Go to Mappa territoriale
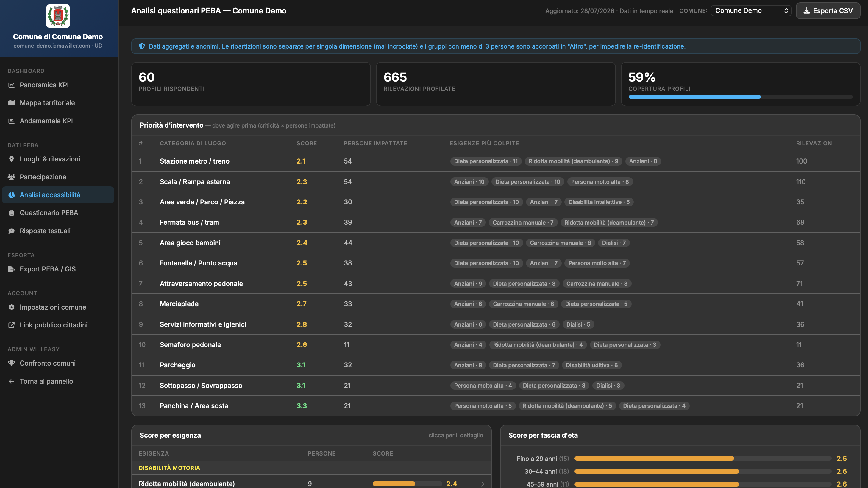This screenshot has height=488, width=868. pyautogui.click(x=58, y=103)
